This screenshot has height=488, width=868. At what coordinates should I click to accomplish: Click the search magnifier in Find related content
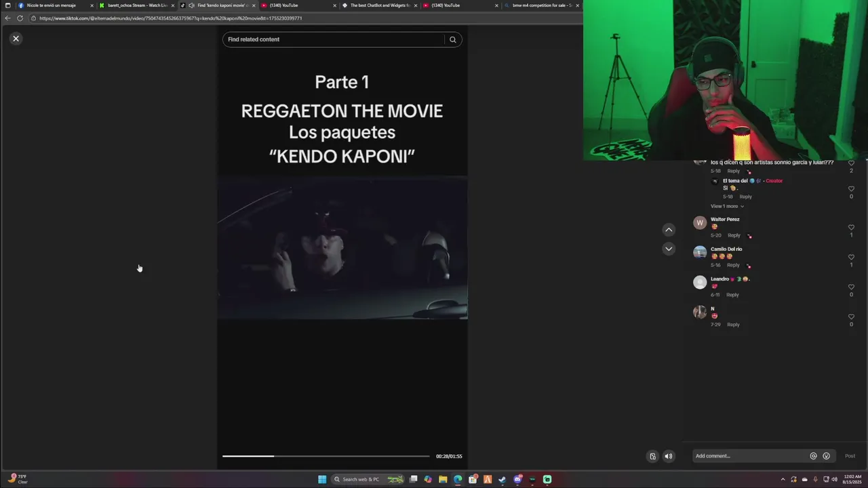(453, 39)
